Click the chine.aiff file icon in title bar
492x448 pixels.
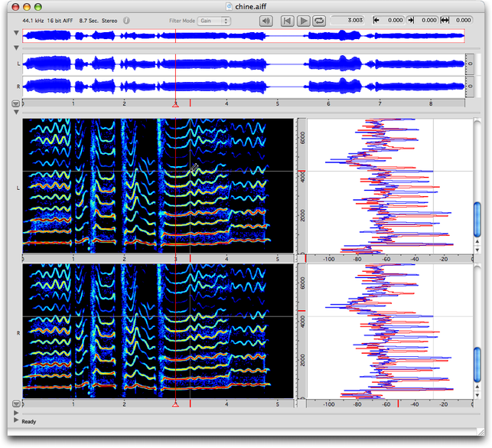click(230, 6)
